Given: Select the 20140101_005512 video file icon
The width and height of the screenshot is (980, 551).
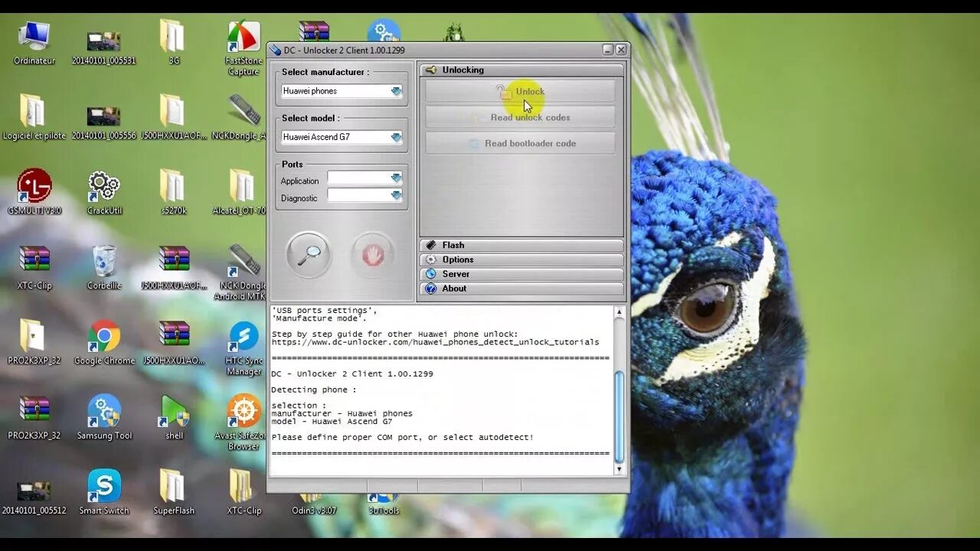Looking at the screenshot, I should [34, 497].
